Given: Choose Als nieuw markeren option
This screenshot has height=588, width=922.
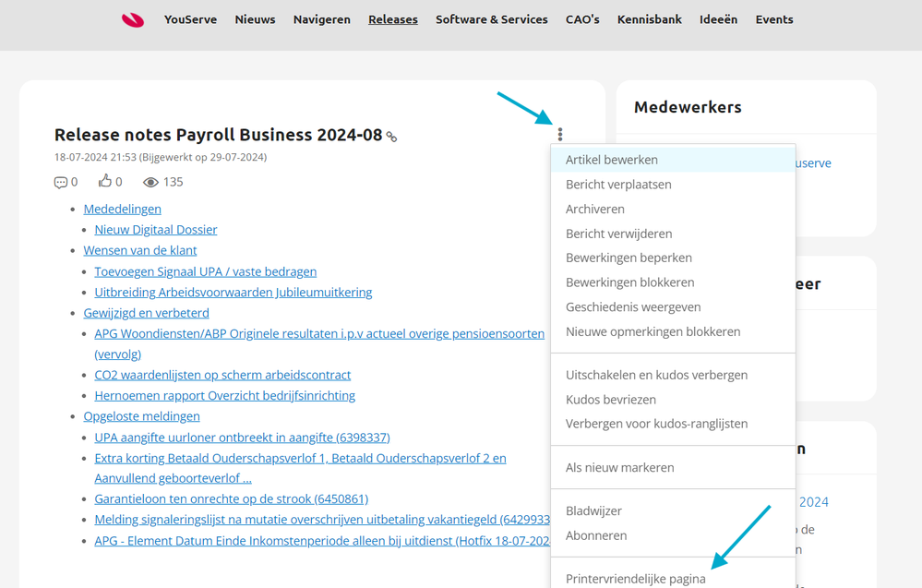Looking at the screenshot, I should [673, 468].
